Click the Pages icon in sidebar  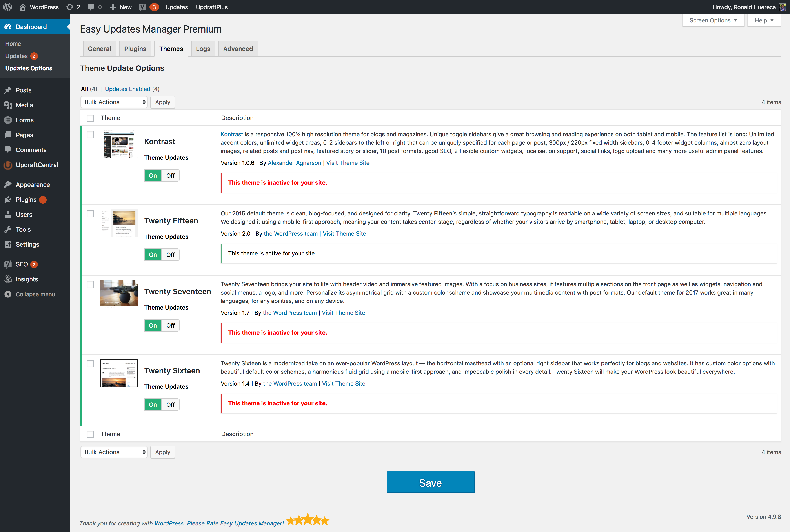(8, 135)
